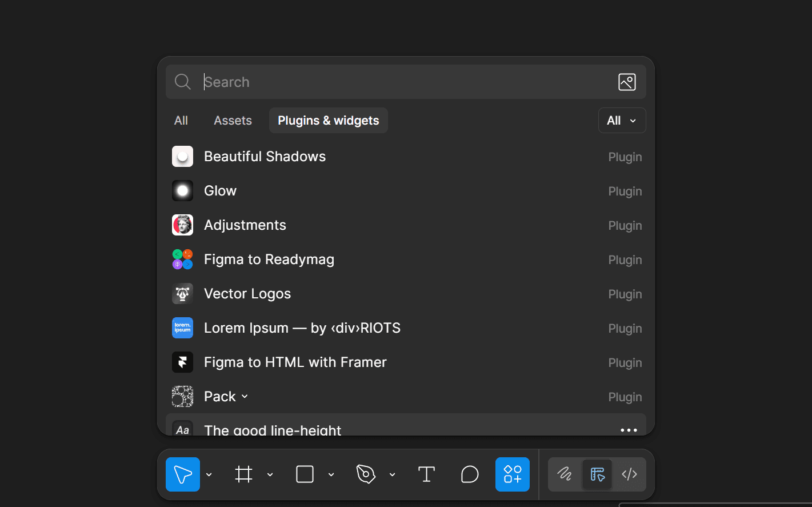Viewport: 812px width, 507px height.
Task: Select the Text tool
Action: (x=426, y=474)
